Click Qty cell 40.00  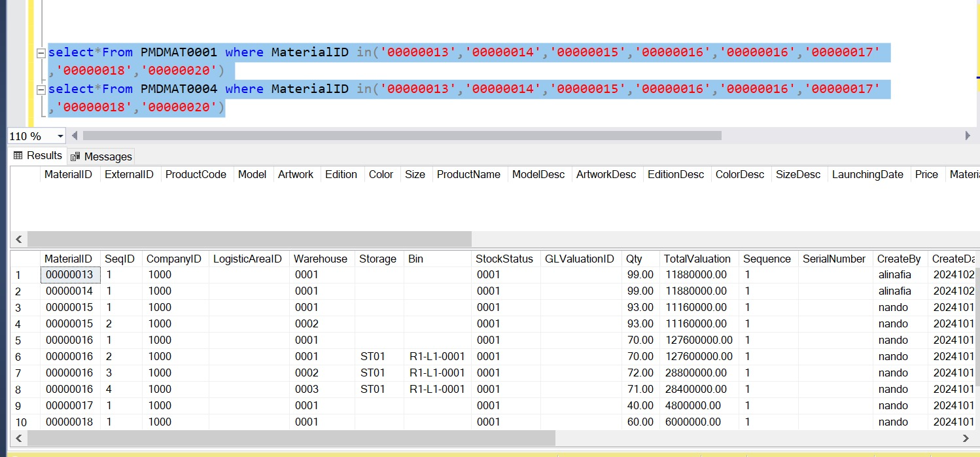[640, 406]
